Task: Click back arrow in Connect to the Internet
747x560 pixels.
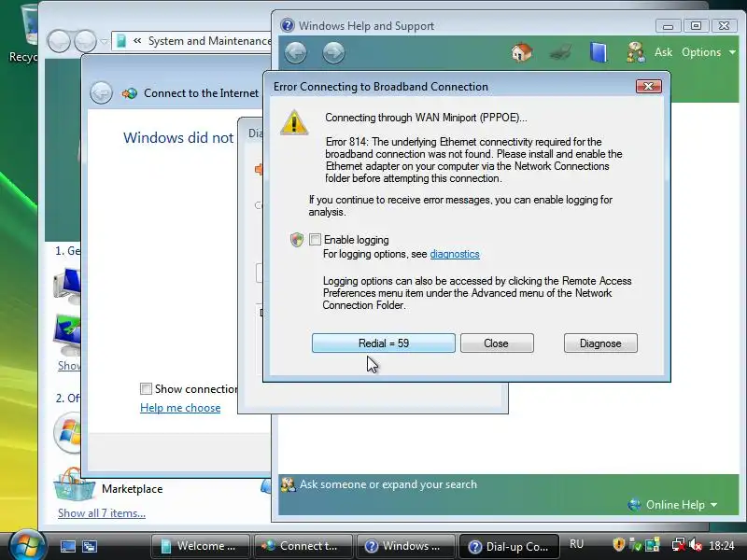Action: click(x=101, y=92)
